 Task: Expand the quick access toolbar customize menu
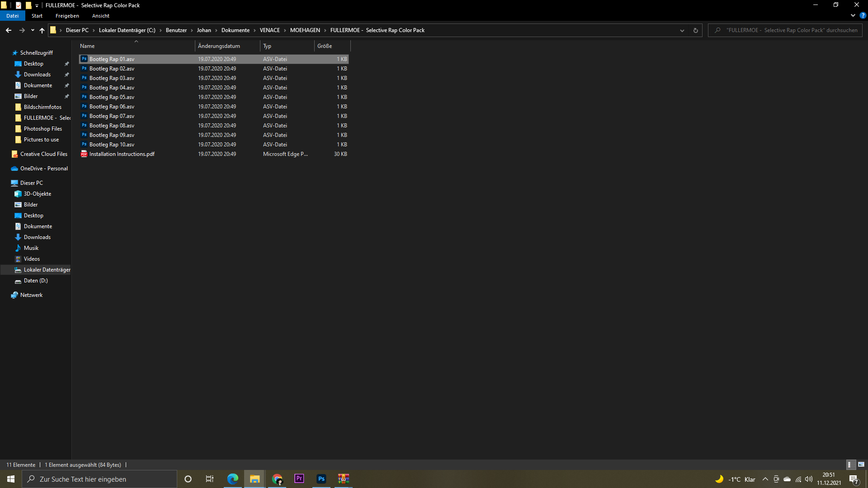click(36, 5)
